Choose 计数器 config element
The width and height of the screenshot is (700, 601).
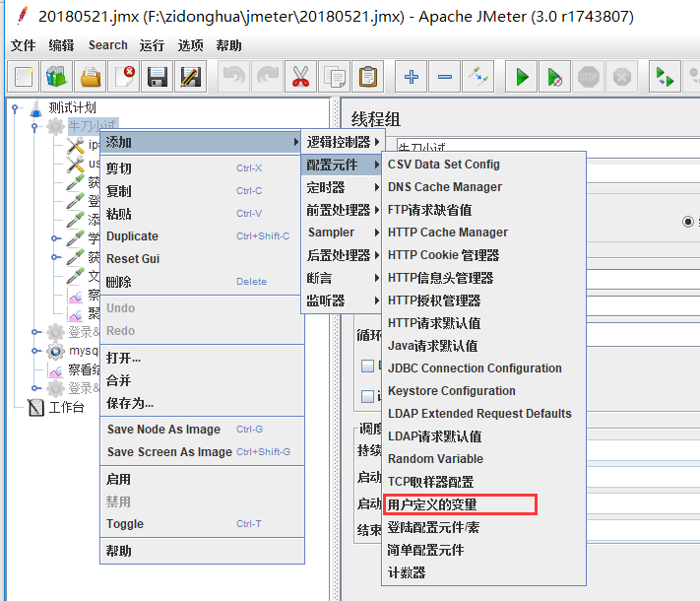pyautogui.click(x=484, y=572)
